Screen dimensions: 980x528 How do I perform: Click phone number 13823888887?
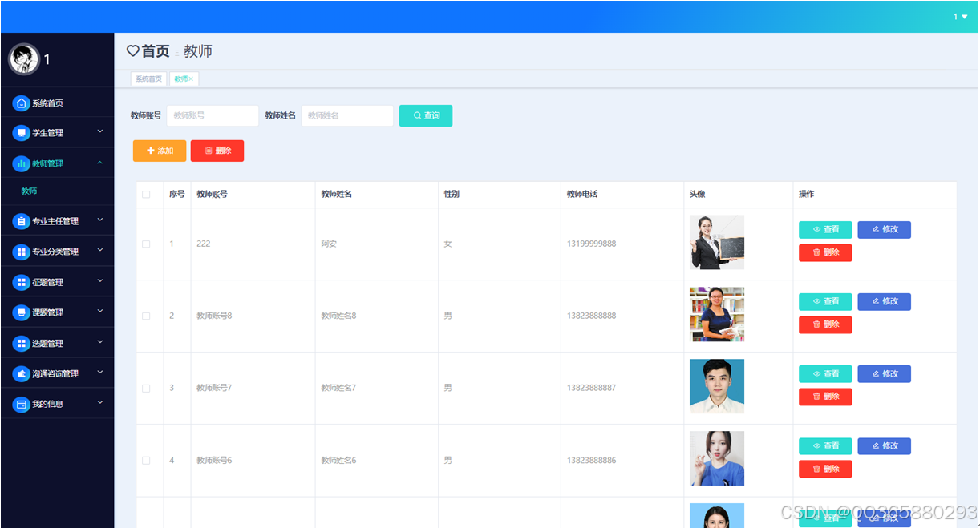coord(592,388)
